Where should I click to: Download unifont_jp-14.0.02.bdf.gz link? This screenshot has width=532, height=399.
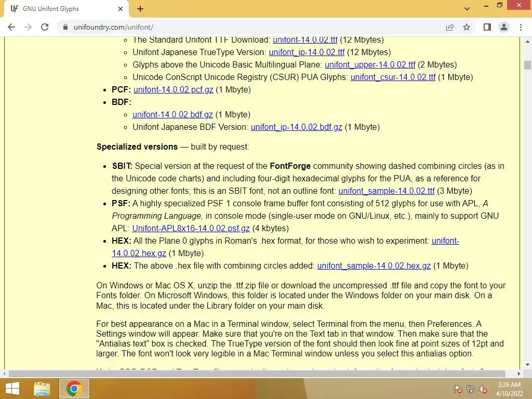[297, 127]
